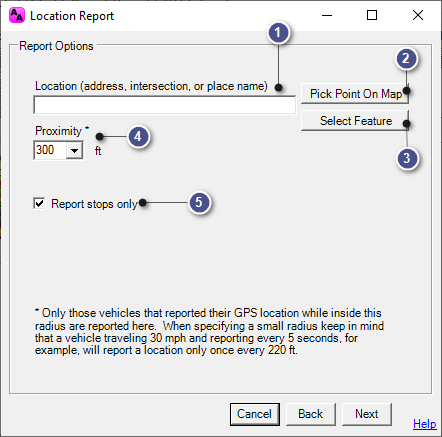The height and width of the screenshot is (437, 442).
Task: Open the Proximity dropdown arrow
Action: tap(74, 150)
